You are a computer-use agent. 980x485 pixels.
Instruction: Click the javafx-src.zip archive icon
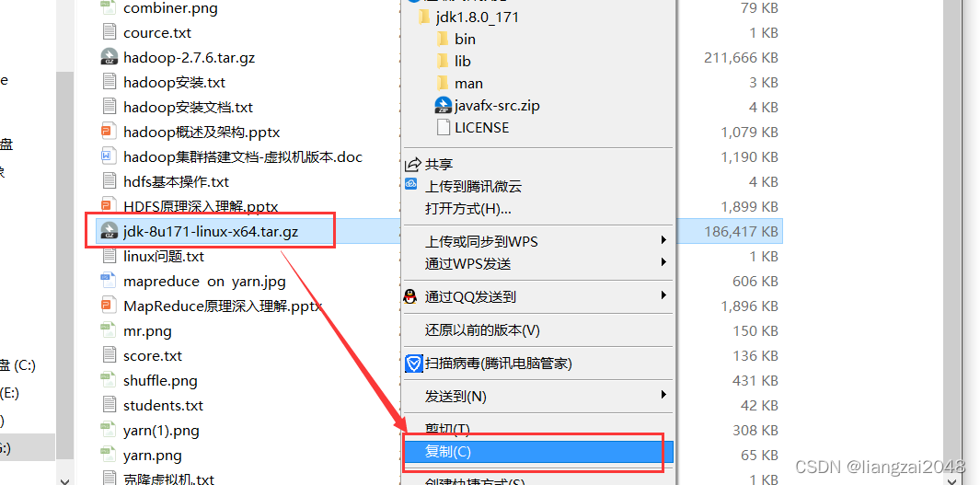(x=444, y=105)
